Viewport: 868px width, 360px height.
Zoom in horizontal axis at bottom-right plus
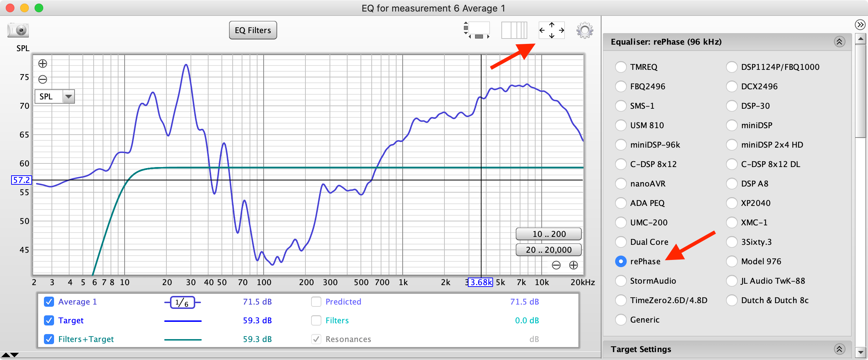pyautogui.click(x=573, y=265)
